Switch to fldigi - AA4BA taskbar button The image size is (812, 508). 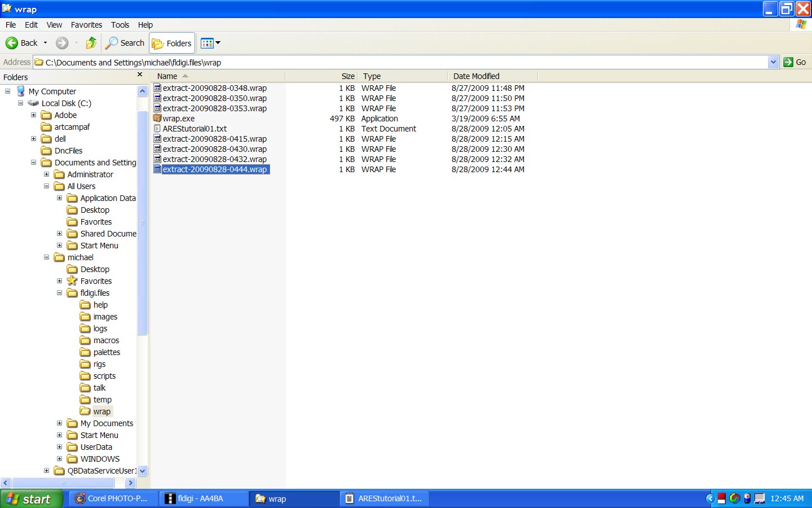click(x=203, y=498)
